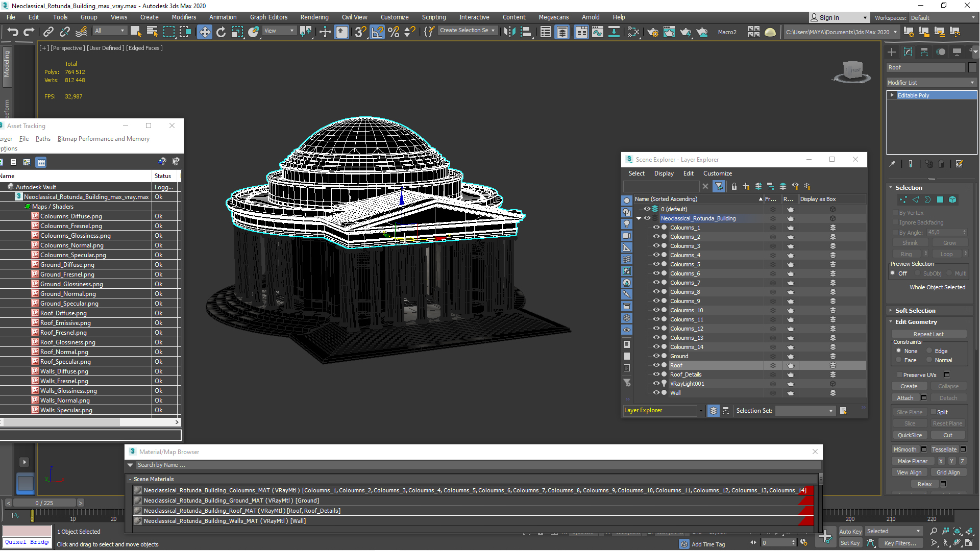The height and width of the screenshot is (551, 980).
Task: Click the Roof object color swatch
Action: click(972, 67)
